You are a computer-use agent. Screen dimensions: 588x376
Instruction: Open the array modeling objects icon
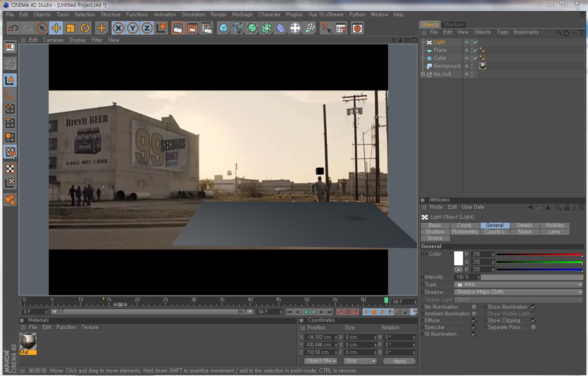point(267,28)
